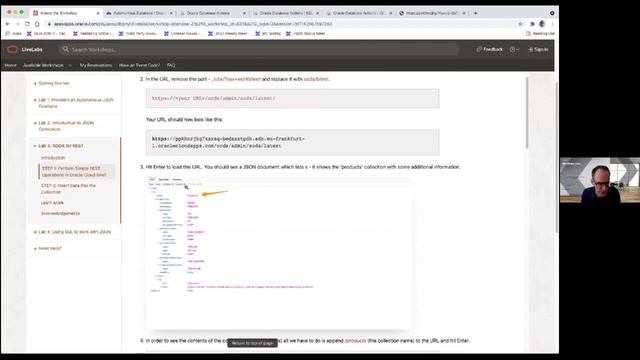Screen dimensions: 640x360
Task: Switch to the Attend the Workshop tab
Action: pos(65,13)
